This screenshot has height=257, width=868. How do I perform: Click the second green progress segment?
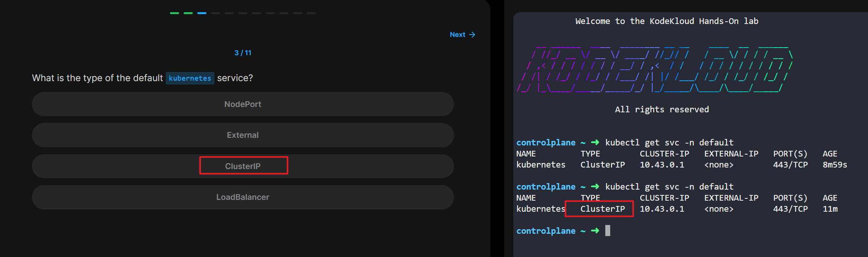click(188, 13)
